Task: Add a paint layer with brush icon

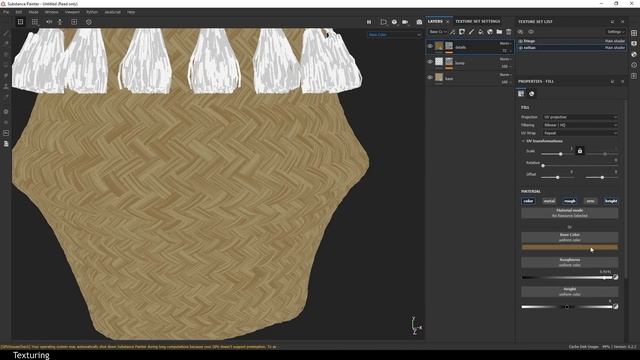Action: tap(471, 32)
